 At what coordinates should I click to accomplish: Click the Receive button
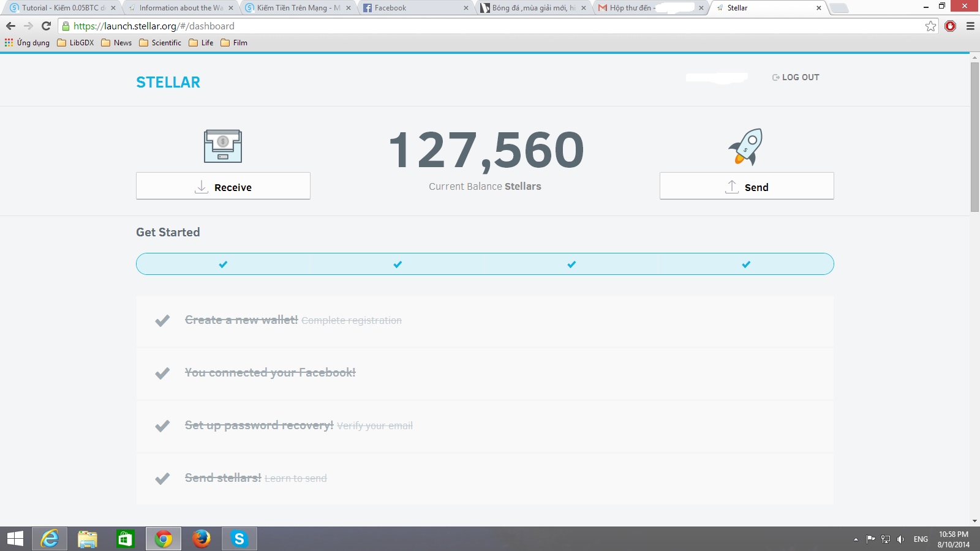tap(223, 186)
